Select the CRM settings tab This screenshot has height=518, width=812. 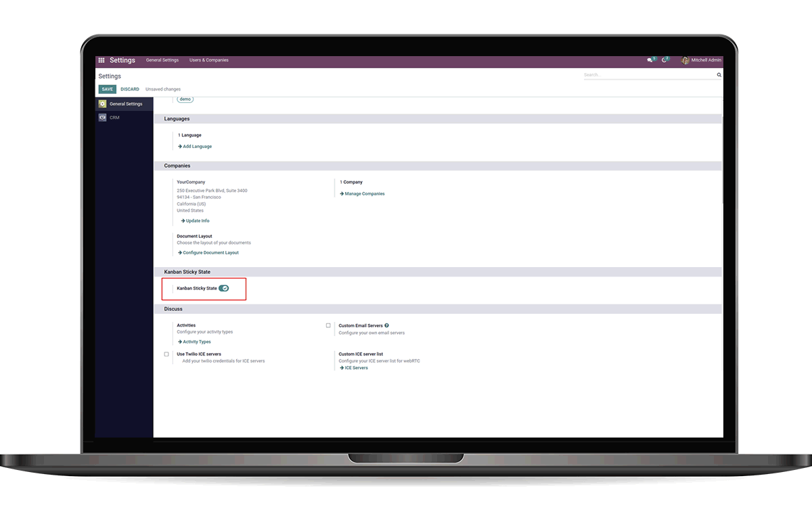coord(124,118)
